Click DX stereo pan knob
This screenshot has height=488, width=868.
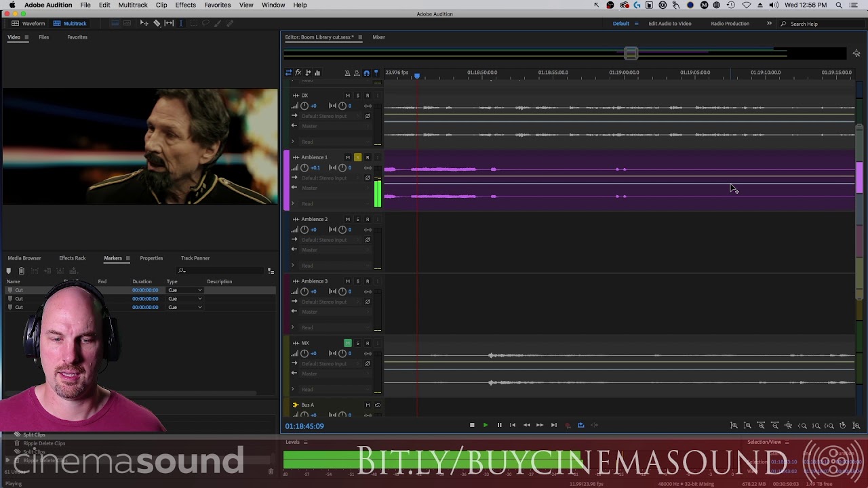pyautogui.click(x=342, y=106)
